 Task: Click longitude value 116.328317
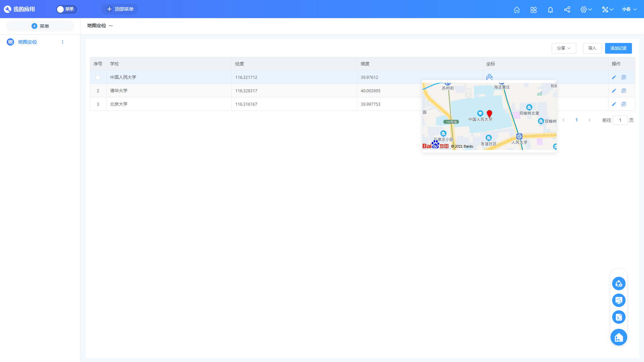246,91
